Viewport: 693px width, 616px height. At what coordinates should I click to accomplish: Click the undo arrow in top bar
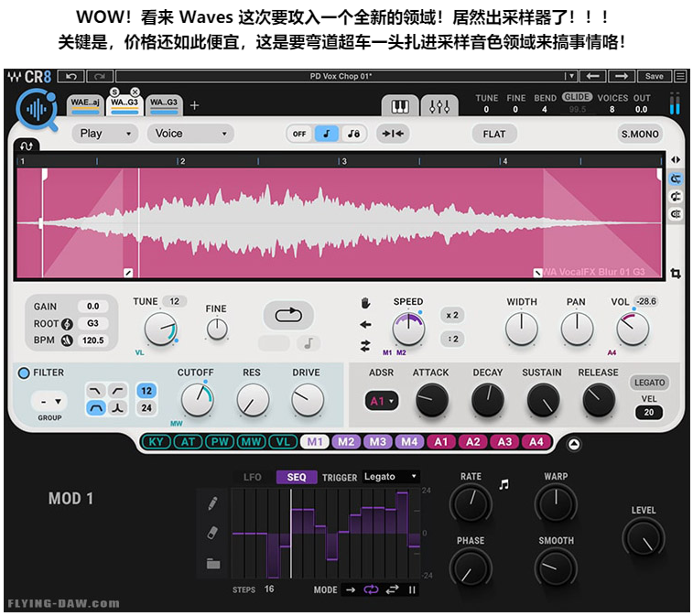(x=71, y=77)
